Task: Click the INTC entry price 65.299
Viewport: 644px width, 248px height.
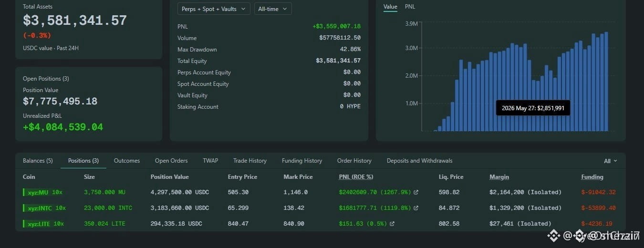Action: [x=238, y=208]
